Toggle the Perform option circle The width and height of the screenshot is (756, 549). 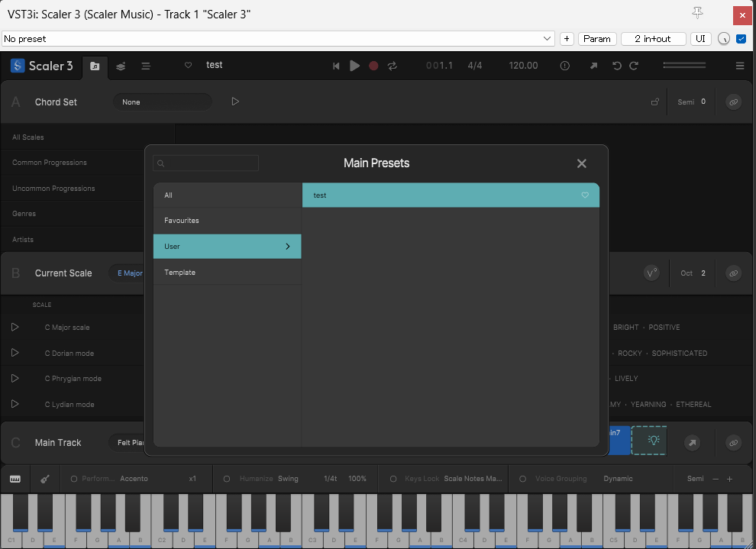[x=74, y=479]
